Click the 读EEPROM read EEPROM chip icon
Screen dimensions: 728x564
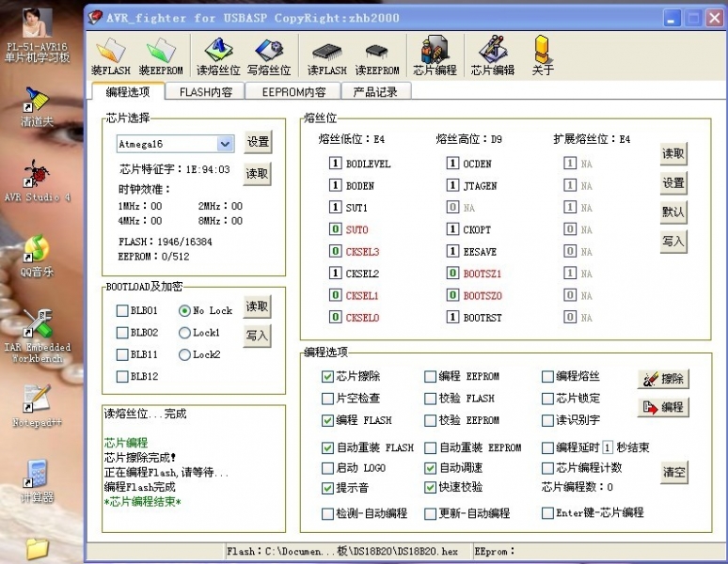click(377, 56)
